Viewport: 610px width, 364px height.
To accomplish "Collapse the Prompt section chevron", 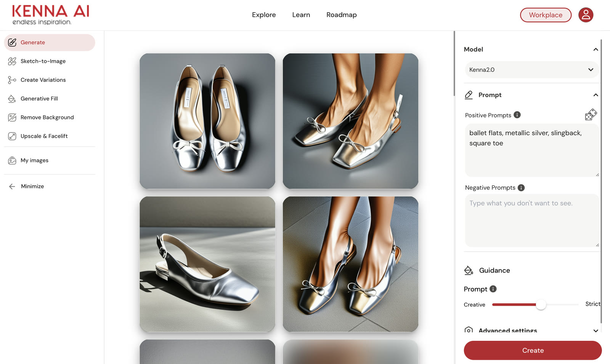I will point(596,95).
